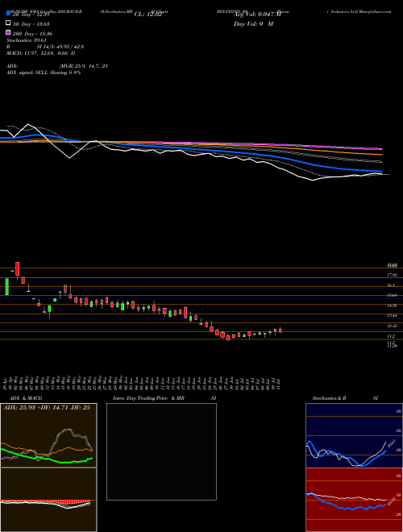Open the blue Stochastics chart panel

pos(354,435)
